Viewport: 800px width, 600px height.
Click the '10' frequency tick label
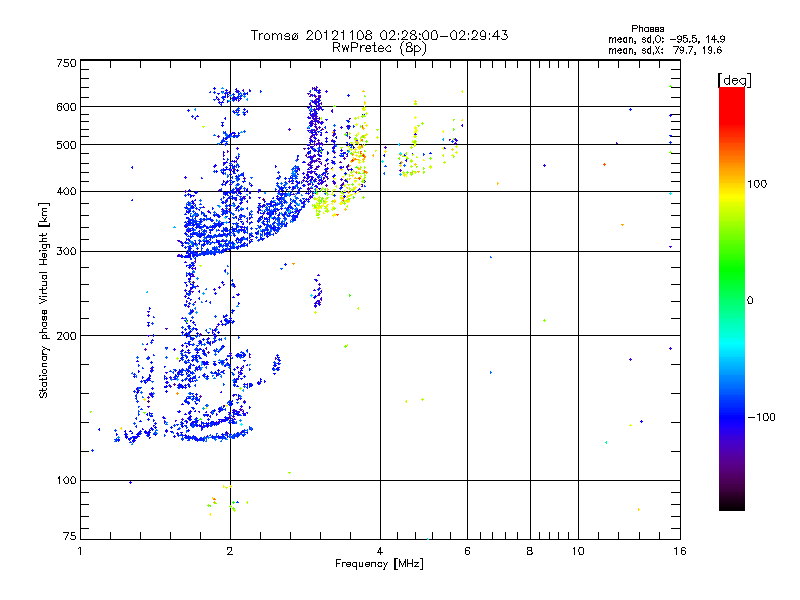(578, 551)
